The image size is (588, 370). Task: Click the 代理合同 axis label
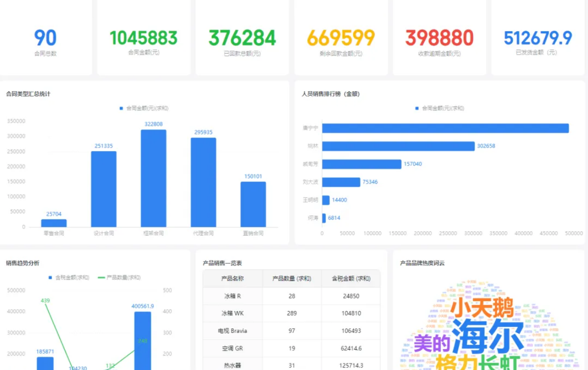click(203, 233)
